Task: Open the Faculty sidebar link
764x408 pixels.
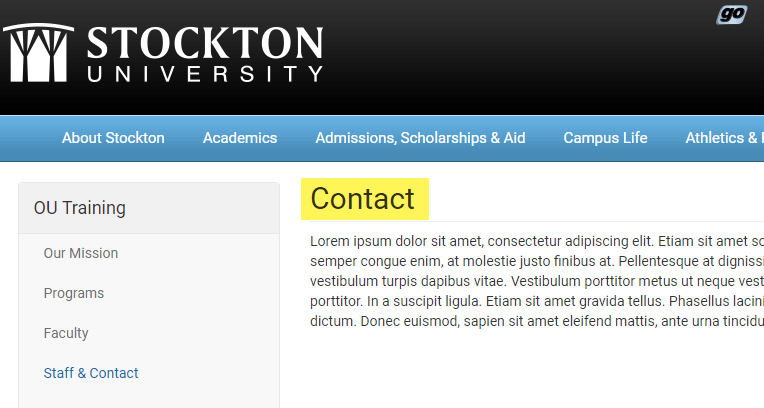Action: pos(66,333)
